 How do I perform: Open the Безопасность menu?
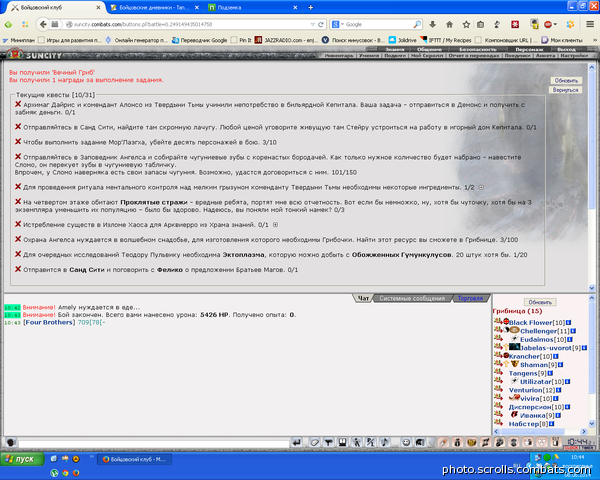(478, 49)
